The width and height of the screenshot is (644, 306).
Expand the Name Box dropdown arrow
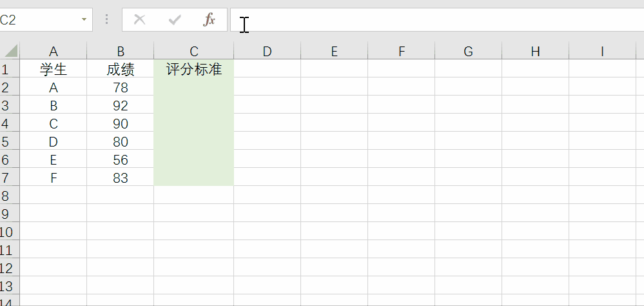(84, 20)
